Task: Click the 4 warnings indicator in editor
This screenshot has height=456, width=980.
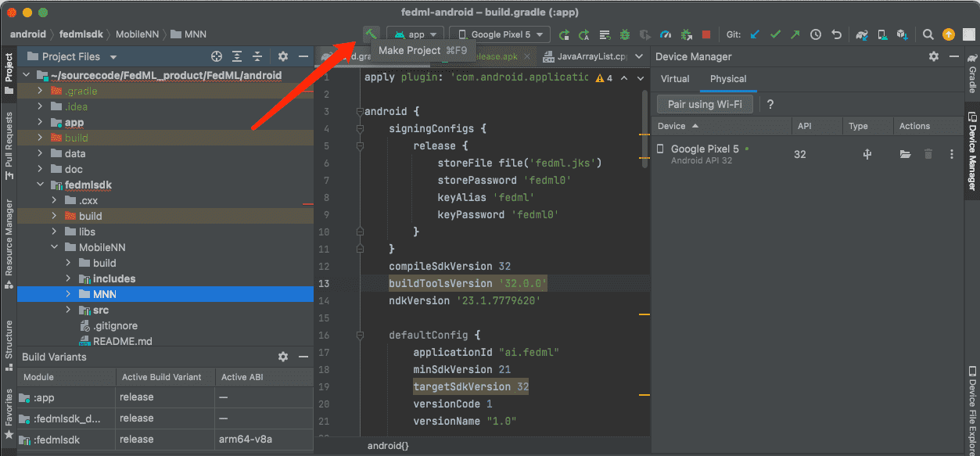Action: coord(605,78)
